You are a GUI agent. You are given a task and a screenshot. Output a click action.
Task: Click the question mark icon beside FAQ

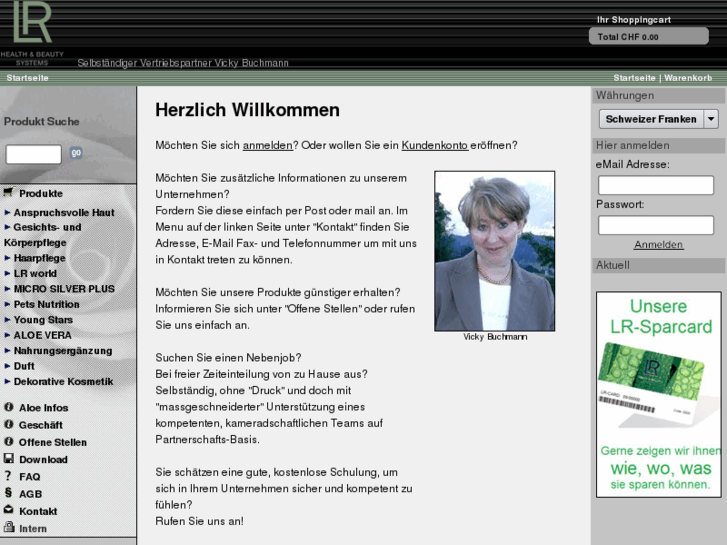click(x=8, y=475)
